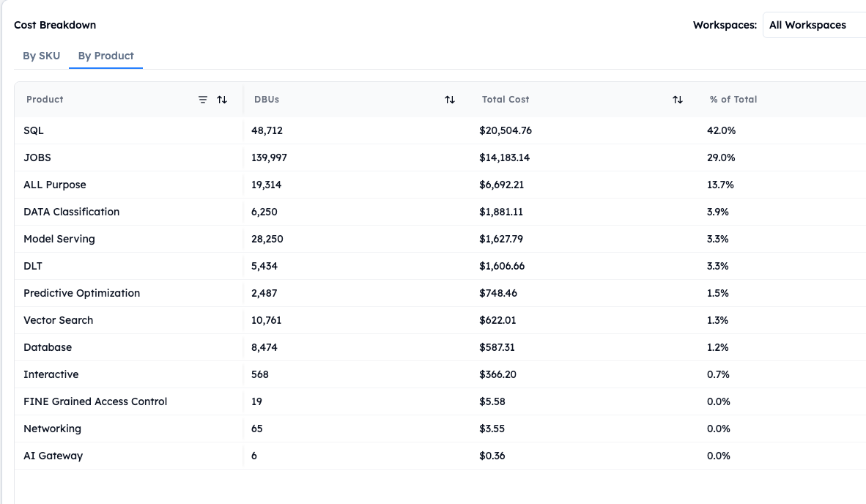This screenshot has width=866, height=504.
Task: Select the SQL product row
Action: pos(440,131)
